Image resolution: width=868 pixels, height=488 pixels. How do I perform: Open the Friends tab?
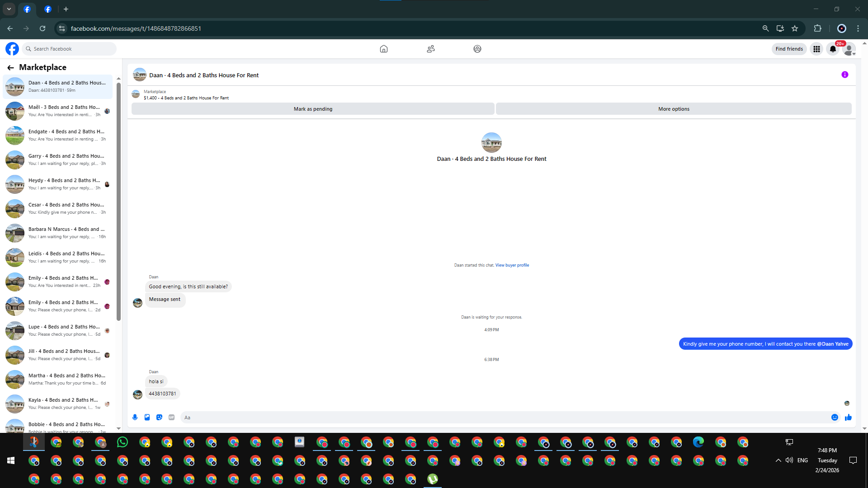click(x=430, y=49)
